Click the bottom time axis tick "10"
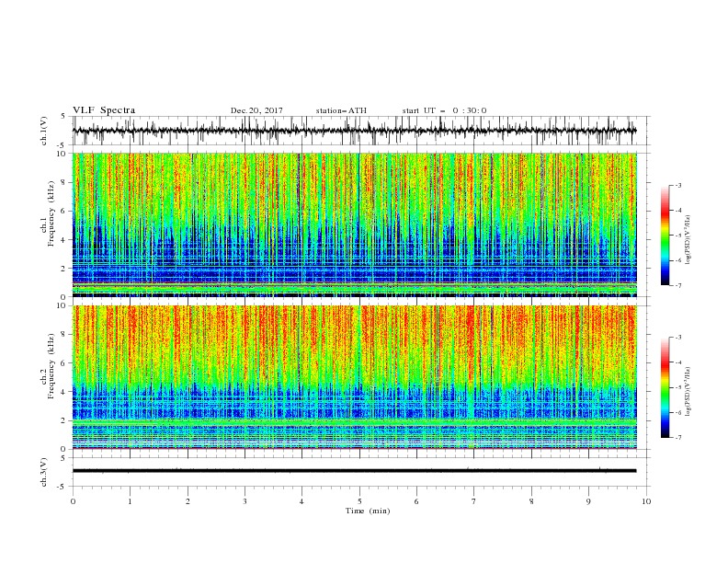 click(x=646, y=501)
